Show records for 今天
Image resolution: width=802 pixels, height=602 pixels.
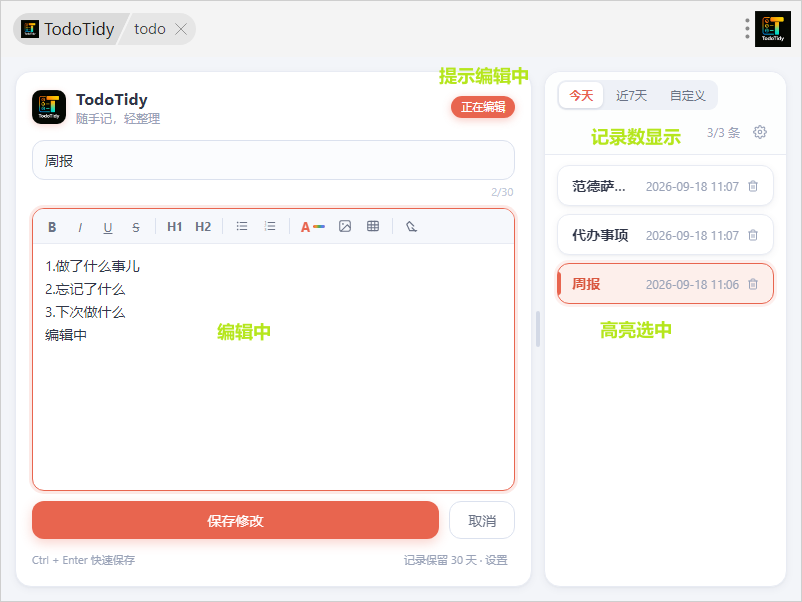[x=581, y=96]
